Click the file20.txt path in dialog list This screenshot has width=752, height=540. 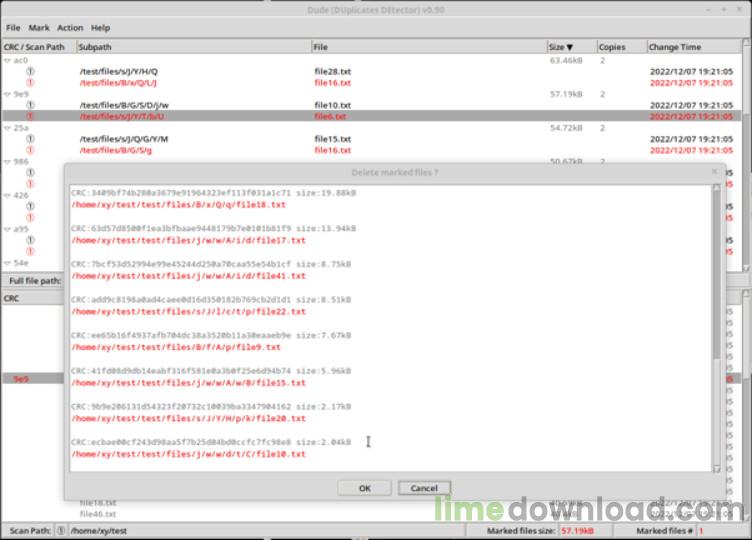pyautogui.click(x=188, y=419)
